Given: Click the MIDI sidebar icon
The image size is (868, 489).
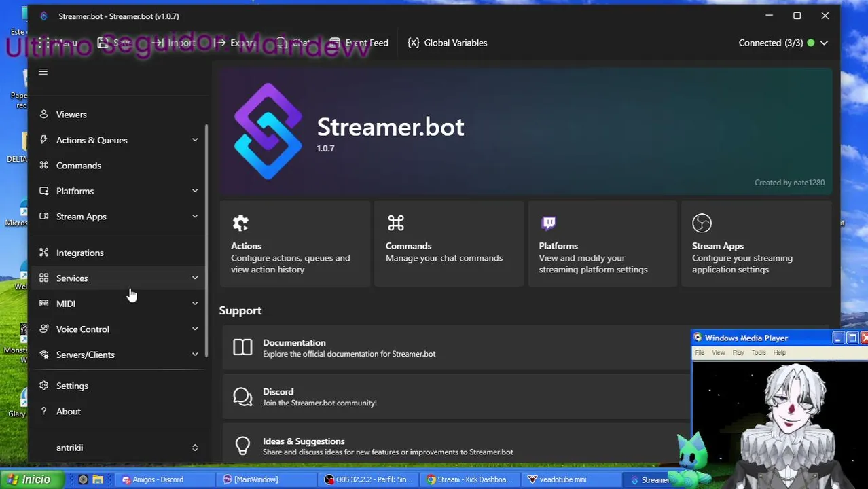Looking at the screenshot, I should click(43, 304).
